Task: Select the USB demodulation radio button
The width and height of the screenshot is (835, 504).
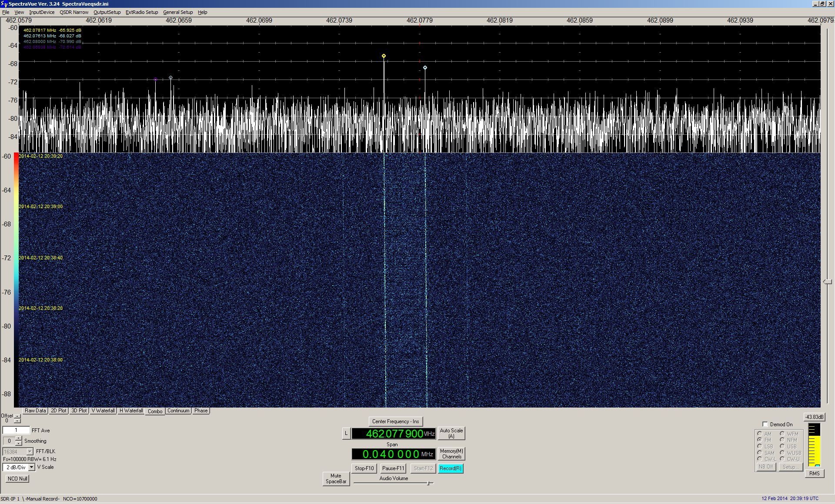Action: (x=782, y=446)
